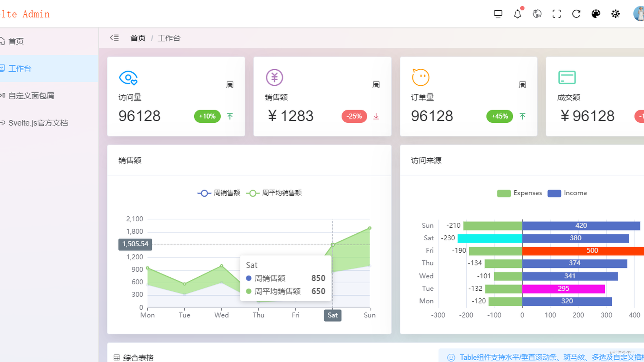Open the theme palette color picker
Image resolution: width=644 pixels, height=362 pixels.
click(x=596, y=14)
